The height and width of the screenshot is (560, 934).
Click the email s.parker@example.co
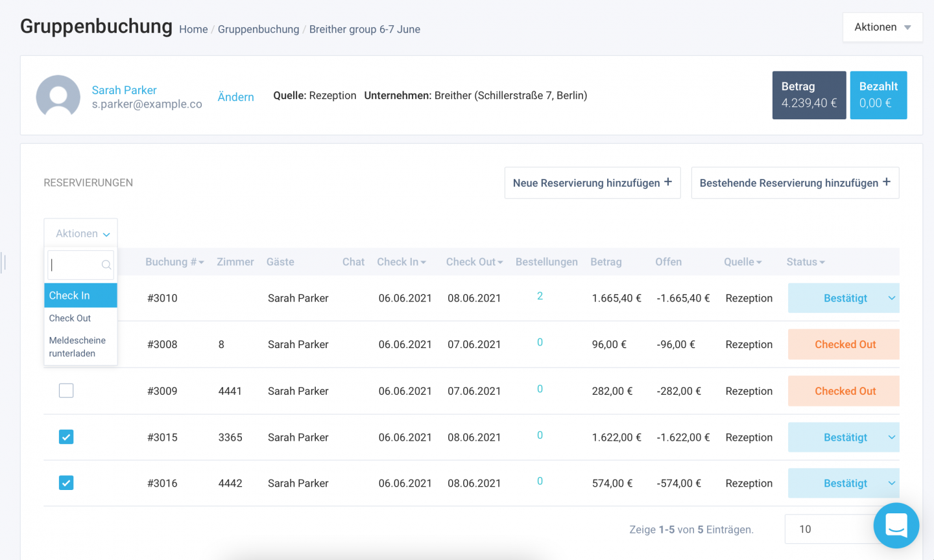coord(147,104)
